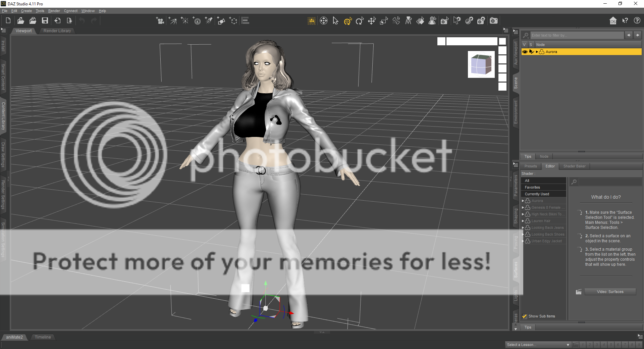
Task: Select the Currently Used shader filter
Action: pos(537,194)
